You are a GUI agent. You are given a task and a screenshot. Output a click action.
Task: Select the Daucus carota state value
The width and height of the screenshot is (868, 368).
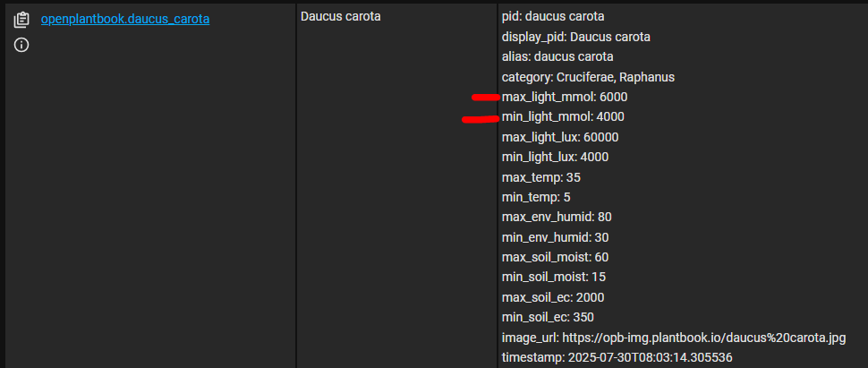pos(340,17)
